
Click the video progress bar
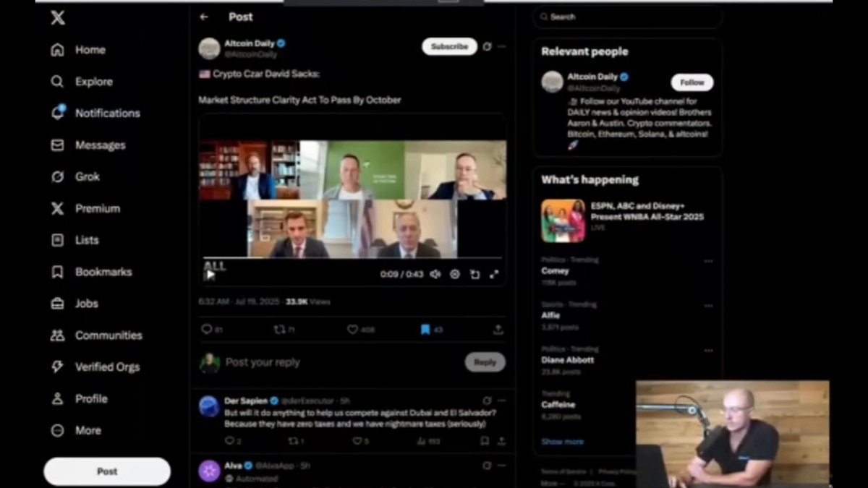coord(352,258)
